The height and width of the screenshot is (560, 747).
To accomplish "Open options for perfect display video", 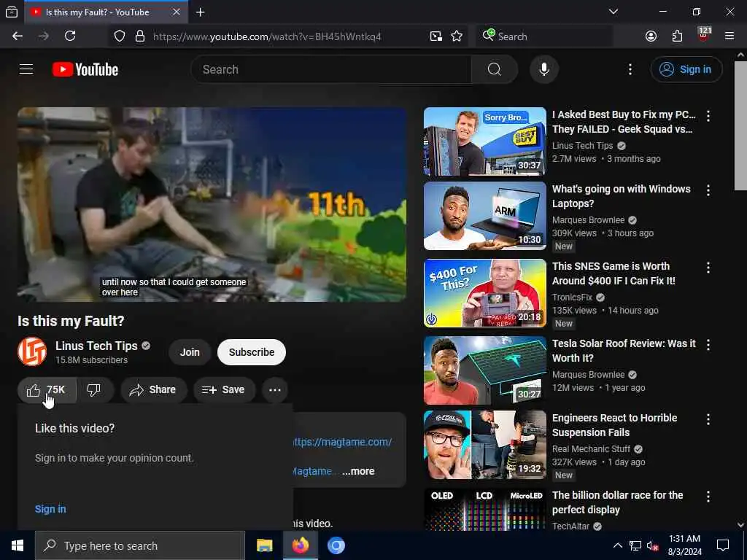I will coord(708,497).
